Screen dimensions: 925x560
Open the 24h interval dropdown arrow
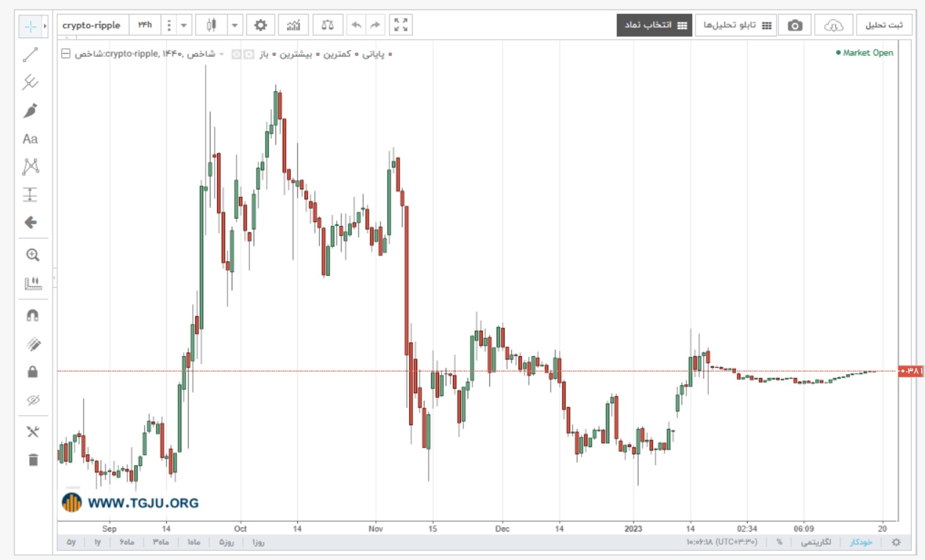pos(184,25)
